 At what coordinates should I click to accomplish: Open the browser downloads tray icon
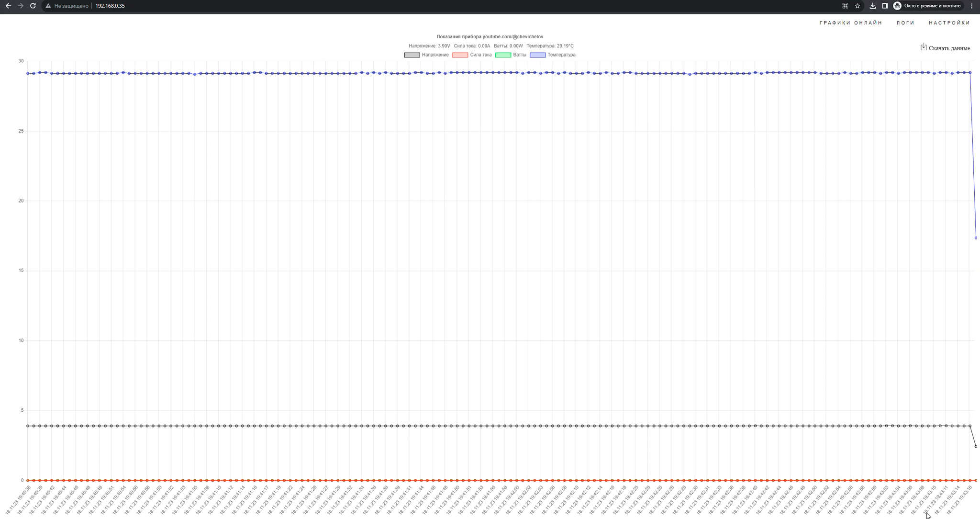click(x=873, y=6)
